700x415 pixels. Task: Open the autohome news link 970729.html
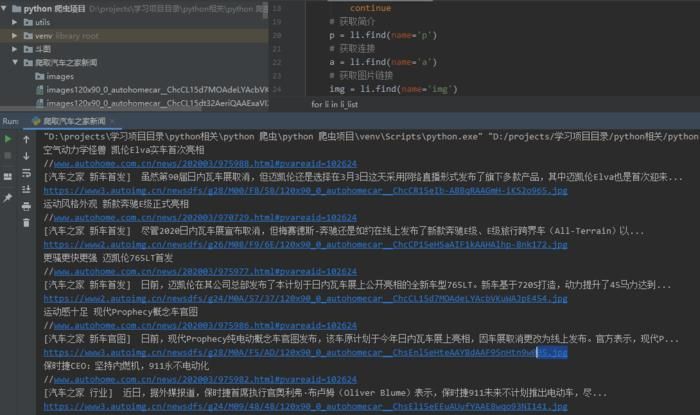click(x=205, y=217)
